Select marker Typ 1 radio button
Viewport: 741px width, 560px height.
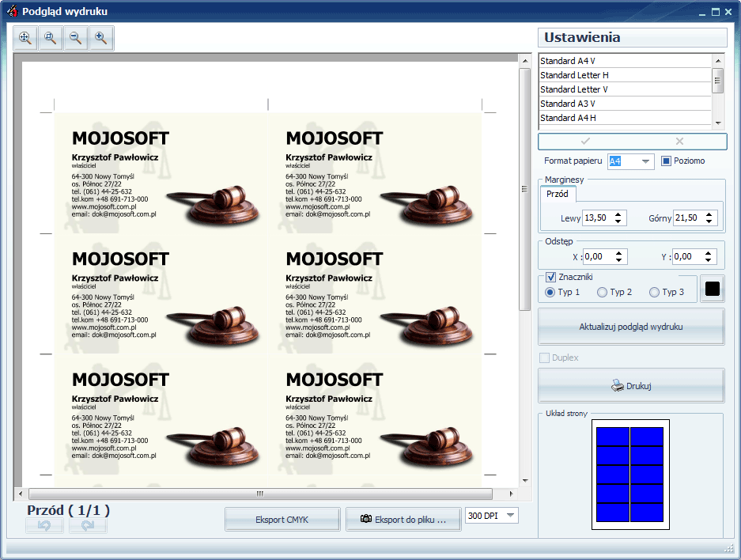[550, 292]
